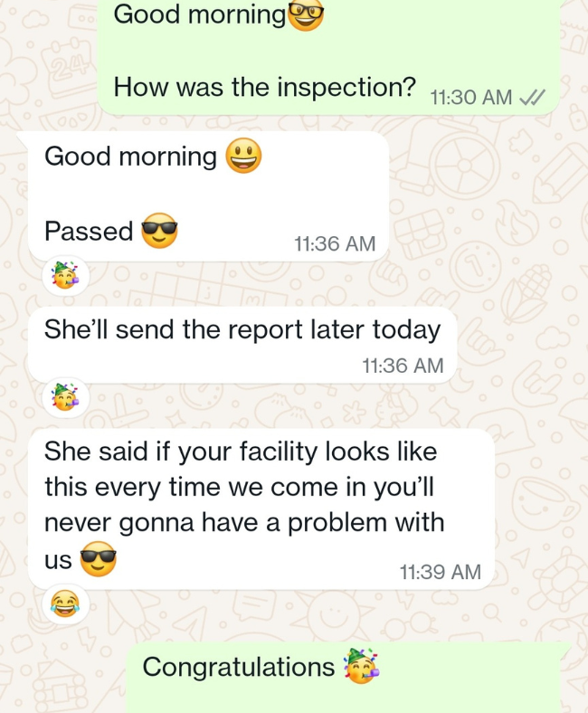
Task: Tap the sunglasses emoji next to 'Passed'
Action: [159, 231]
